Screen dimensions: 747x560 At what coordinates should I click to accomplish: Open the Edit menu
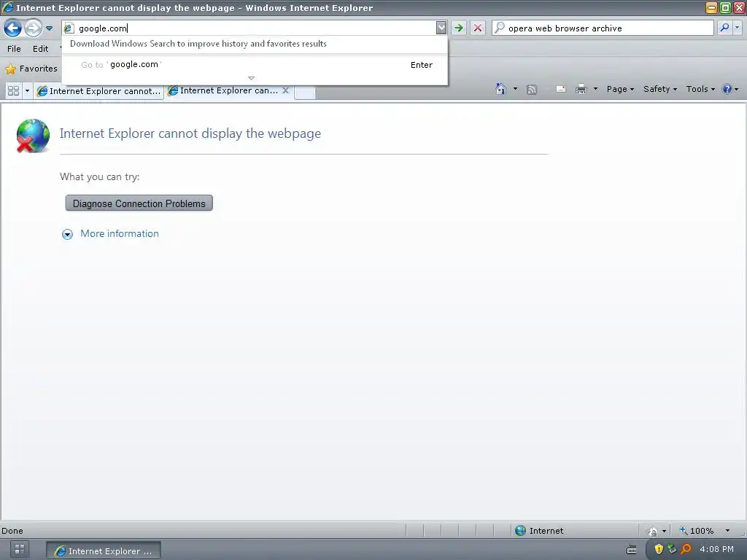coord(41,49)
